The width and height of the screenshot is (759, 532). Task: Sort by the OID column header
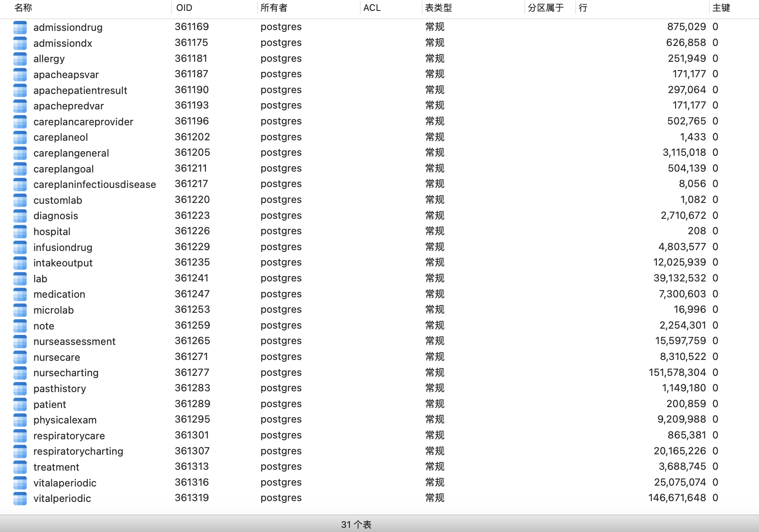coord(184,8)
